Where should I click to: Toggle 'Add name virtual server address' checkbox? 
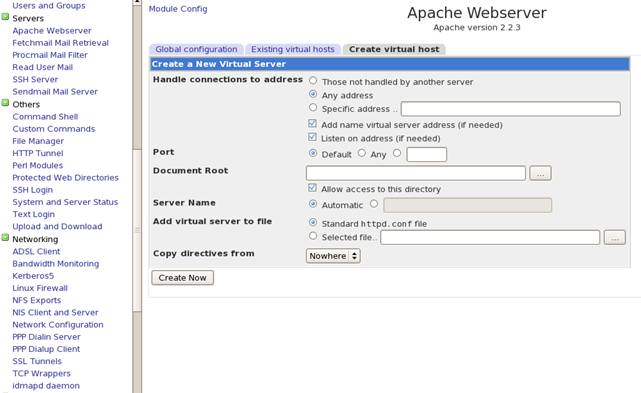point(312,124)
